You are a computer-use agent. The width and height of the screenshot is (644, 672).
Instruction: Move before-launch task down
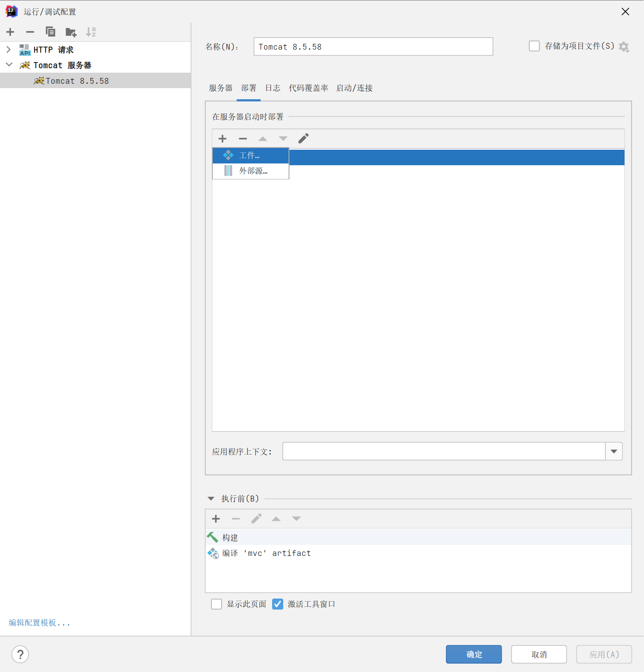[297, 519]
